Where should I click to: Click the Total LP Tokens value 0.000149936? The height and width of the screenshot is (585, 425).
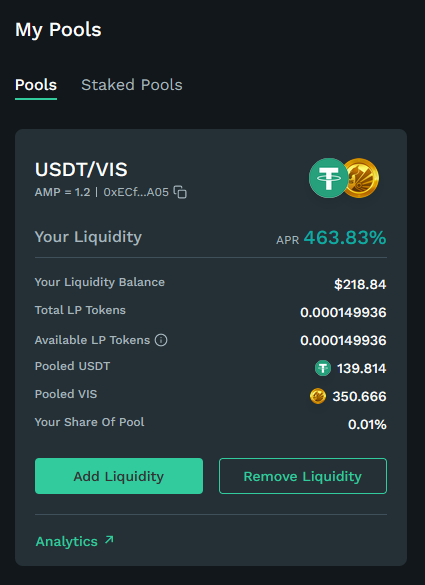[x=343, y=312]
